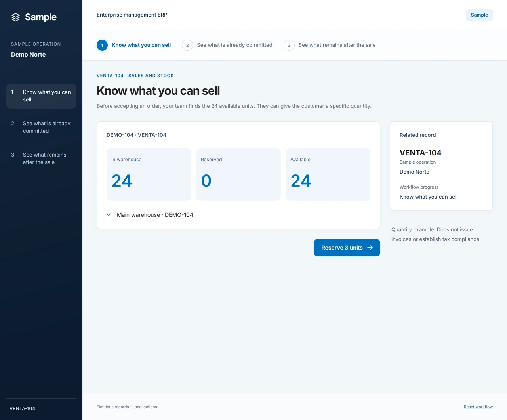Click the 'DEMO-104 · VENTA-104' card title
This screenshot has height=420, width=507.
136,135
